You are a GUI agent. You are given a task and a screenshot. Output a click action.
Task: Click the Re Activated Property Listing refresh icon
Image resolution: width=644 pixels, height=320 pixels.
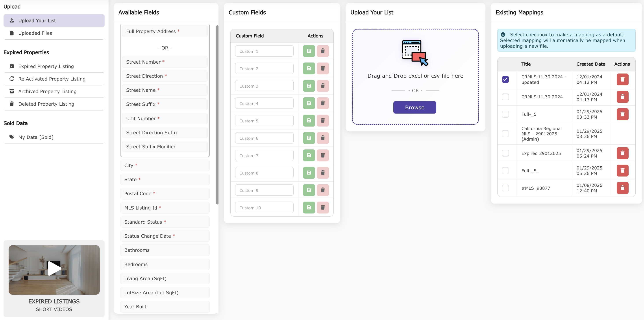pyautogui.click(x=12, y=79)
